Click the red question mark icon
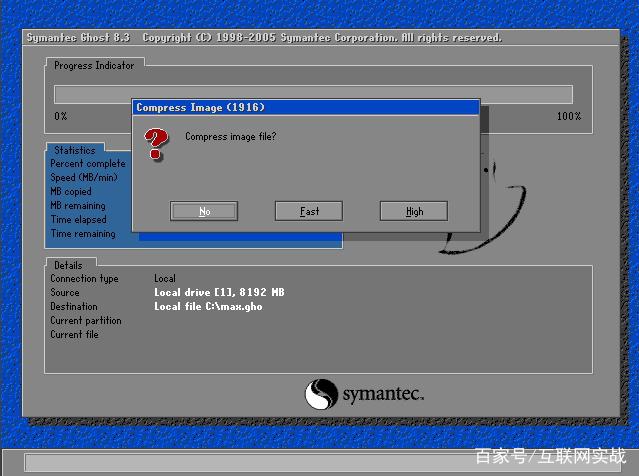 click(x=156, y=144)
